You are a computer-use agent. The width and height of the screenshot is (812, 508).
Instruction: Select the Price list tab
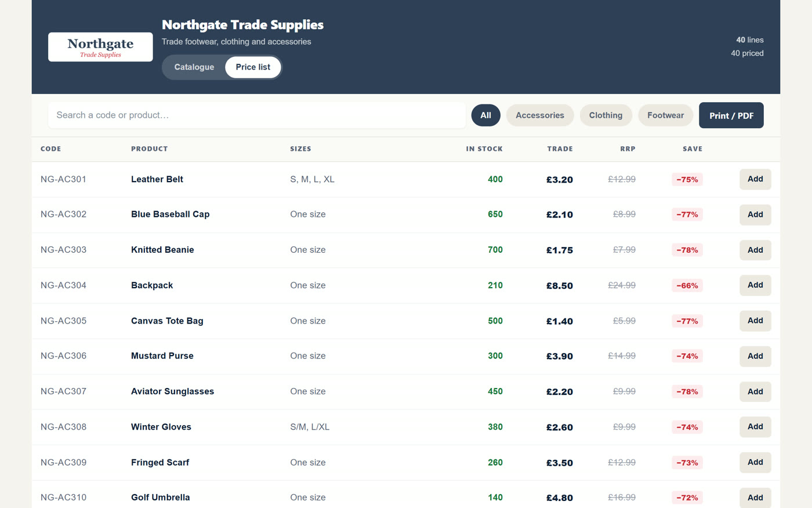pos(253,67)
